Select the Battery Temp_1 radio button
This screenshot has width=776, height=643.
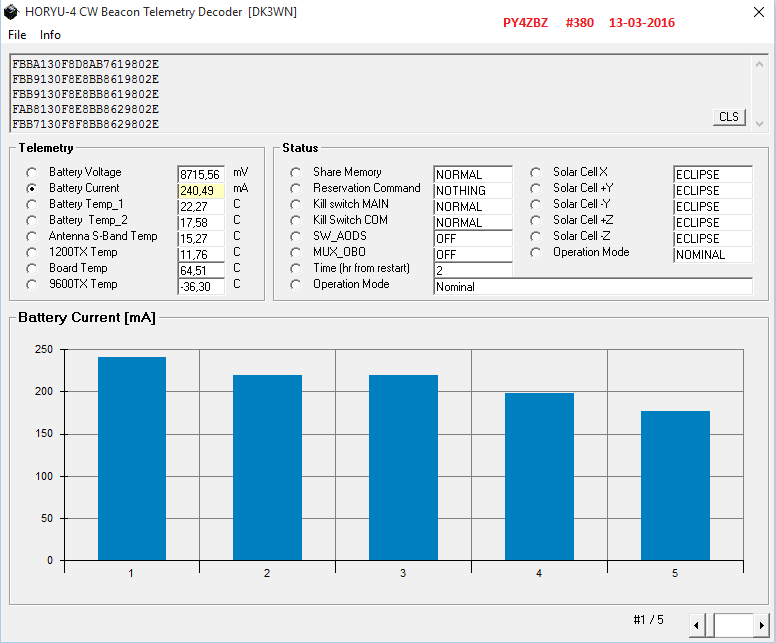coord(31,204)
